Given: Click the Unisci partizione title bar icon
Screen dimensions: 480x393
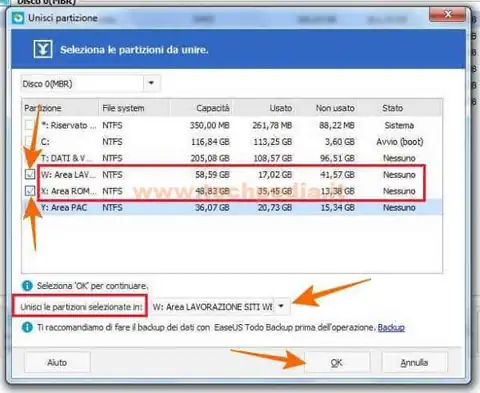Looking at the screenshot, I should [x=18, y=18].
